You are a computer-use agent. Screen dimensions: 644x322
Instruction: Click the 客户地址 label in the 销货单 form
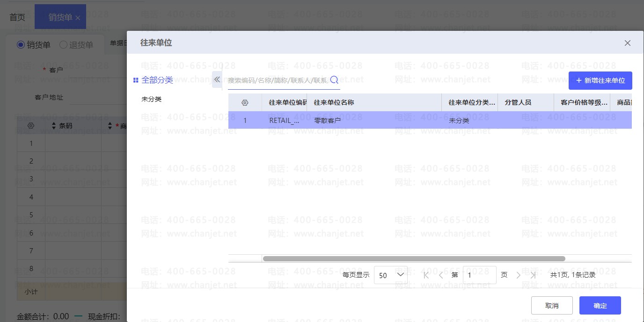pos(49,97)
